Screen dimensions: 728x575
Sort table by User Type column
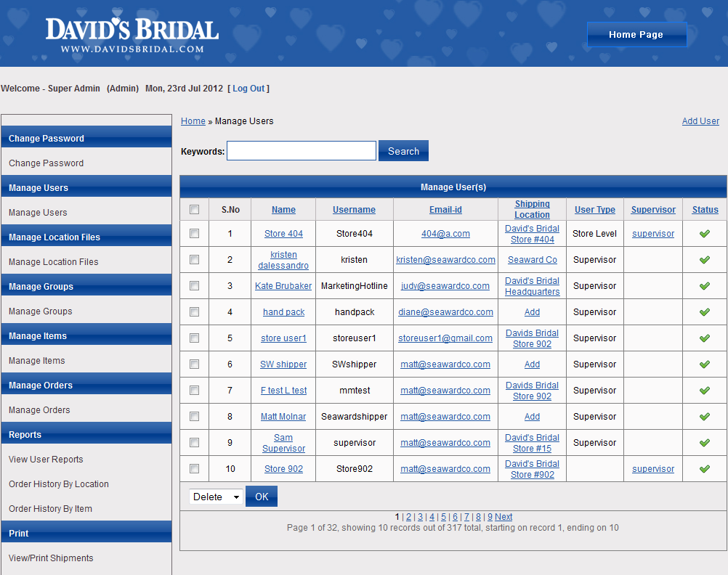[595, 209]
